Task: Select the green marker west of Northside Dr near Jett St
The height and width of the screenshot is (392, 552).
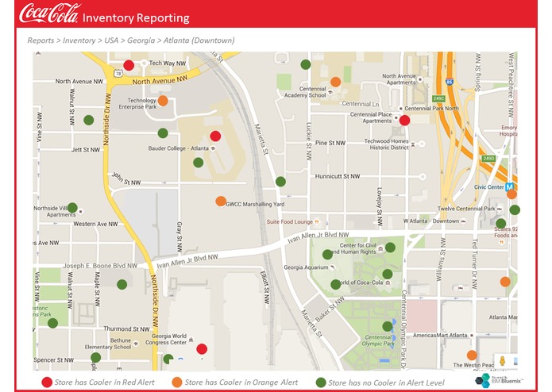Action: (89, 121)
